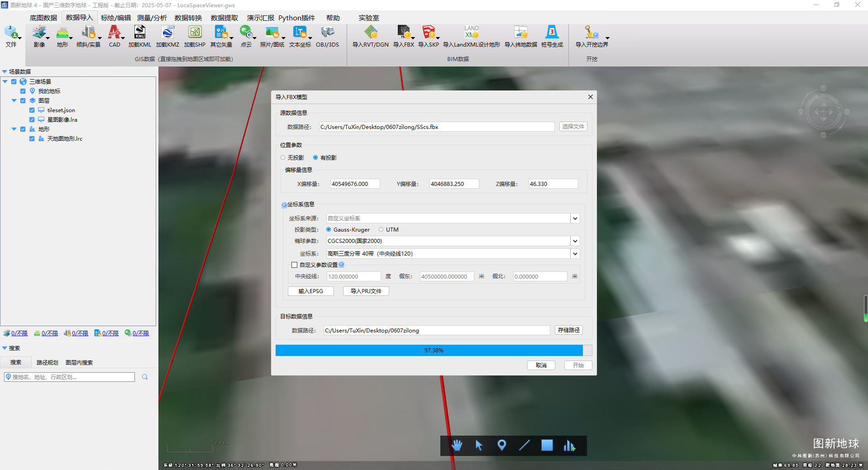Click the 导入PRJ文件 button

point(366,291)
